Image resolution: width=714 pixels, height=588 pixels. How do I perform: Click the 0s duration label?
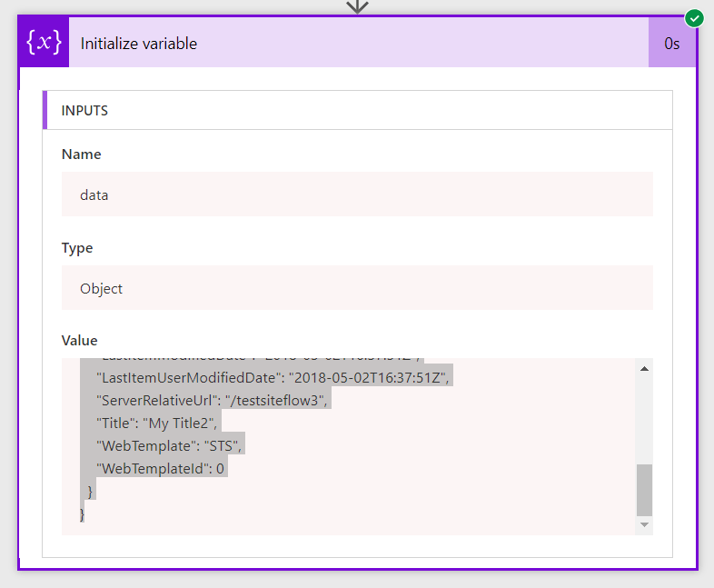671,44
